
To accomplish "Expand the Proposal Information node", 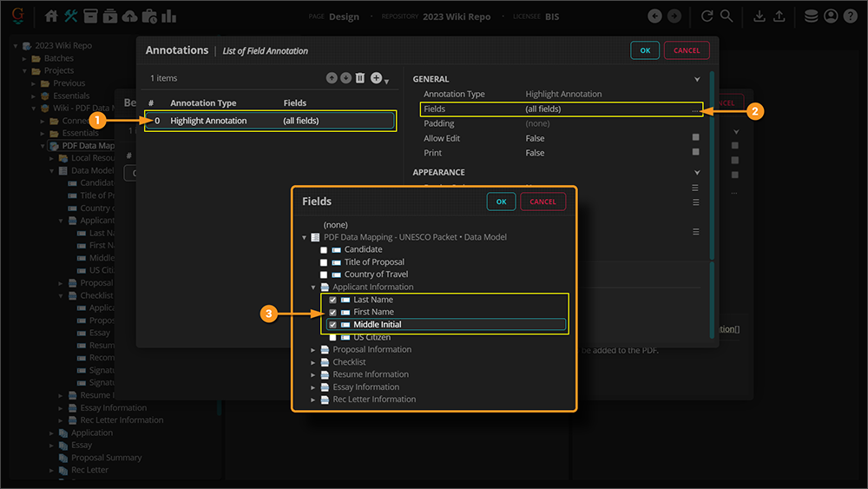I will [x=314, y=350].
